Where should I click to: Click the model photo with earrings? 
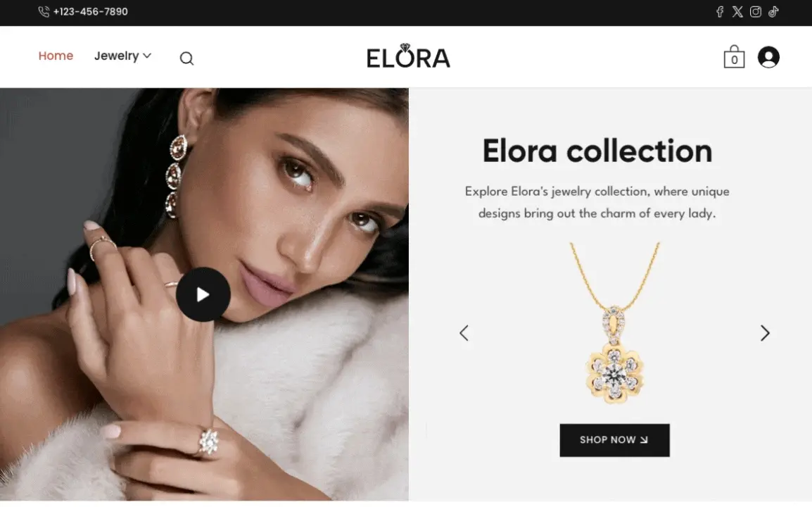(x=204, y=294)
